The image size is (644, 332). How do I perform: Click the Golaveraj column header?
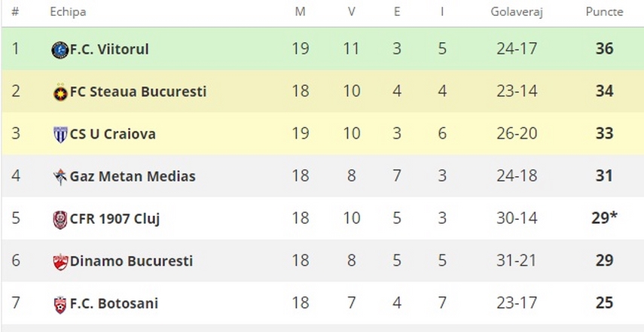click(517, 12)
